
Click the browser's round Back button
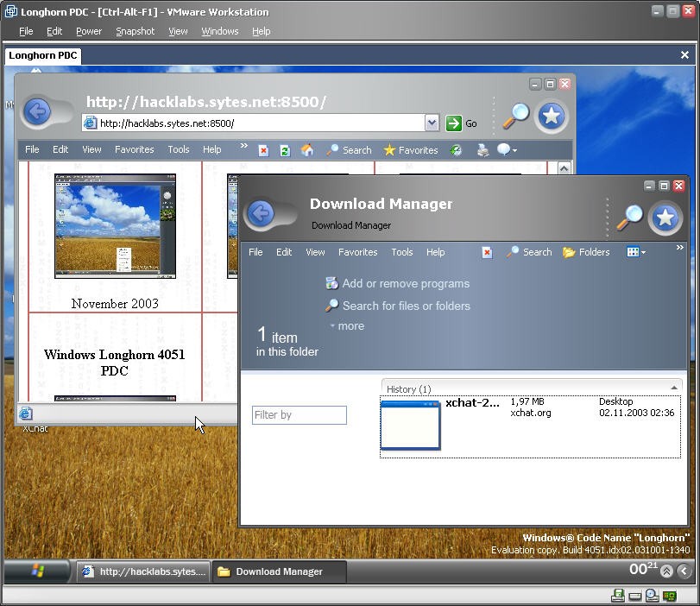(37, 112)
